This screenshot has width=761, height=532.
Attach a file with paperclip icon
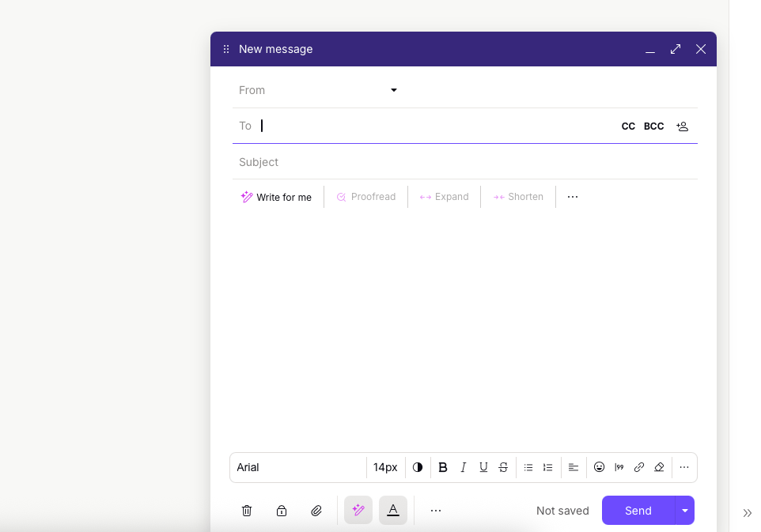point(316,511)
